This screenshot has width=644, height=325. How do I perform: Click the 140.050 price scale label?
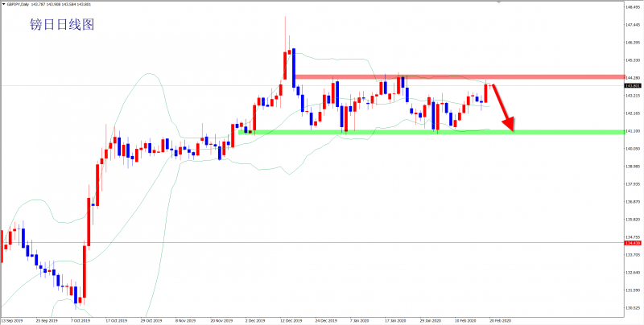[632, 149]
